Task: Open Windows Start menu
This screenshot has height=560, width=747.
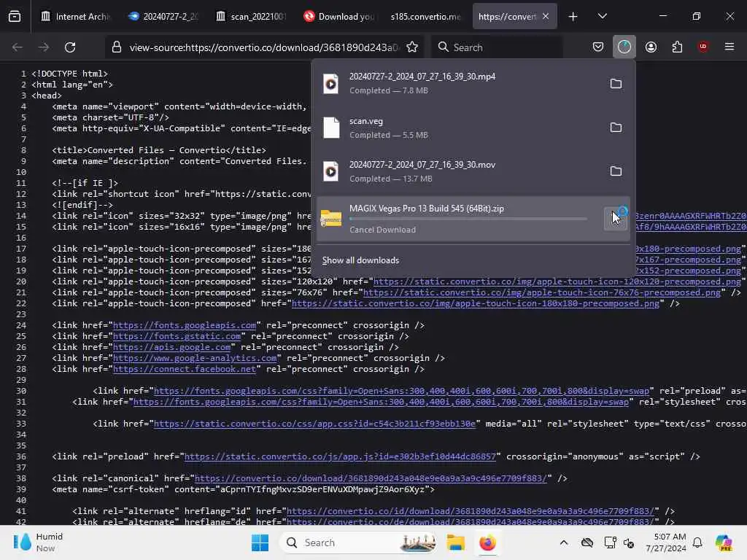Action: point(260,542)
